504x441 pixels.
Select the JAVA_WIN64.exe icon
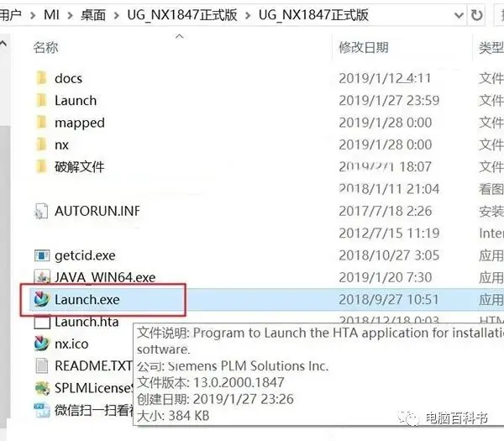42,277
